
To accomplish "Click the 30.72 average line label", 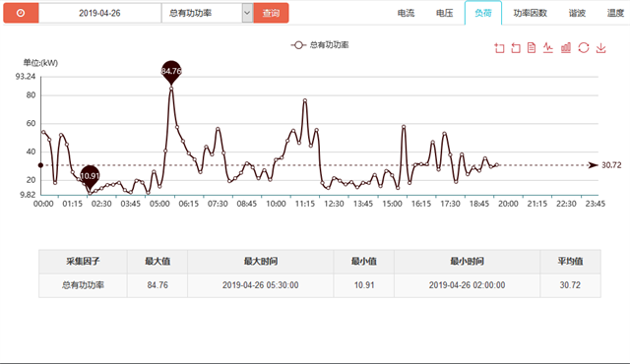I will tap(611, 165).
